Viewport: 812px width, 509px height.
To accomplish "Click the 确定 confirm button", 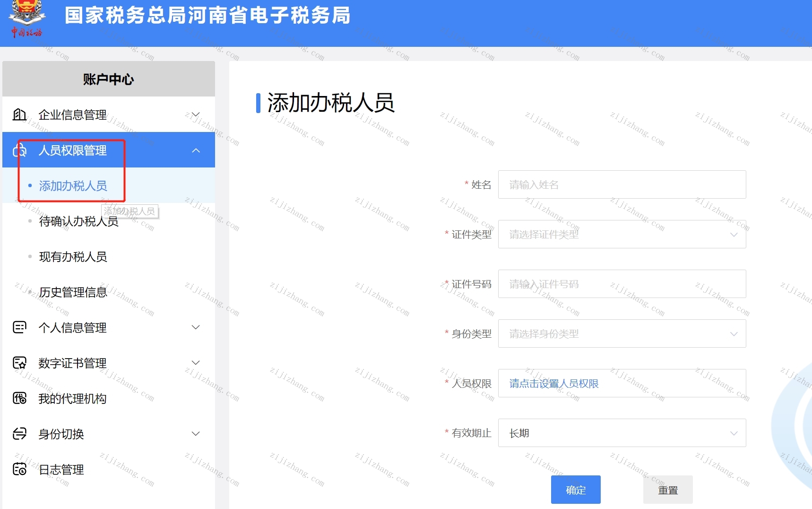I will click(x=576, y=490).
